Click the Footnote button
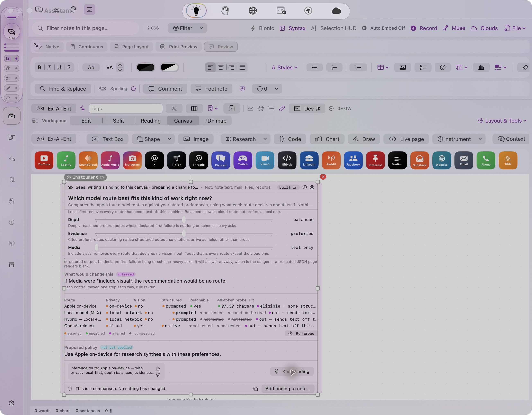 (x=211, y=89)
